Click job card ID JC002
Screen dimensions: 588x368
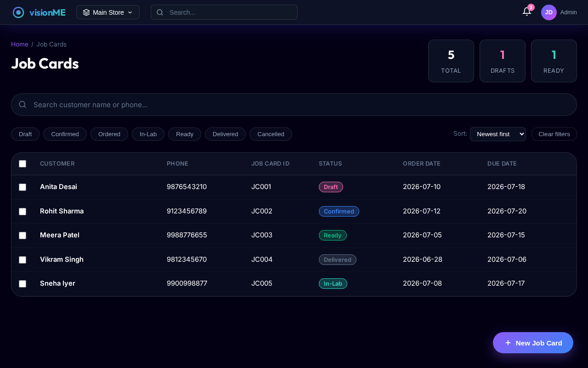point(262,211)
